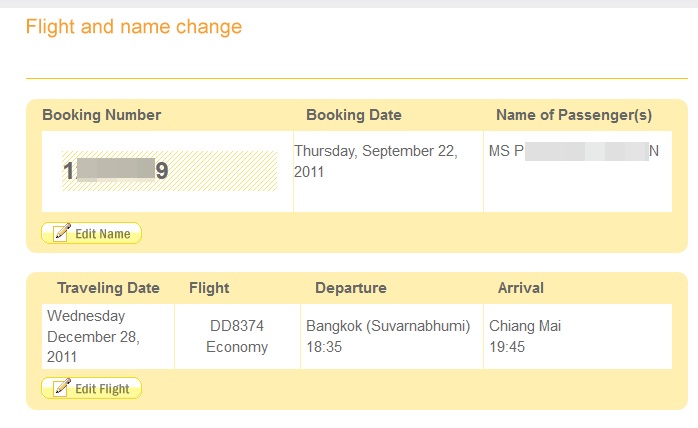Select the Bangkok (Suvarnabhumi) departure cell

(x=392, y=337)
